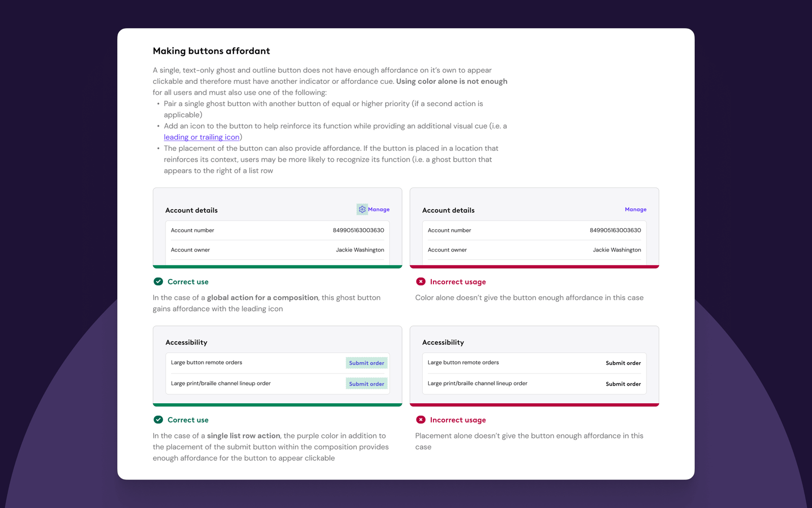
Task: Submit order for Large button remote orders
Action: [366, 363]
